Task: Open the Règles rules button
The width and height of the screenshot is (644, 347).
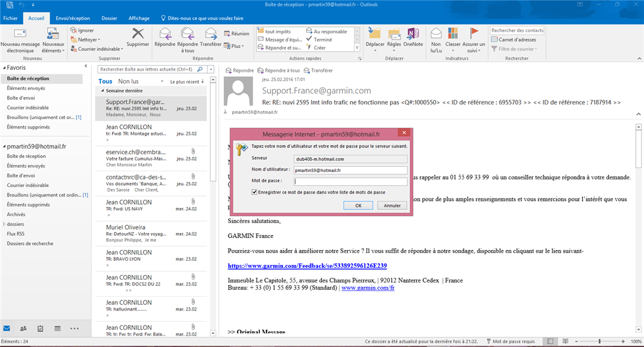Action: [x=394, y=40]
